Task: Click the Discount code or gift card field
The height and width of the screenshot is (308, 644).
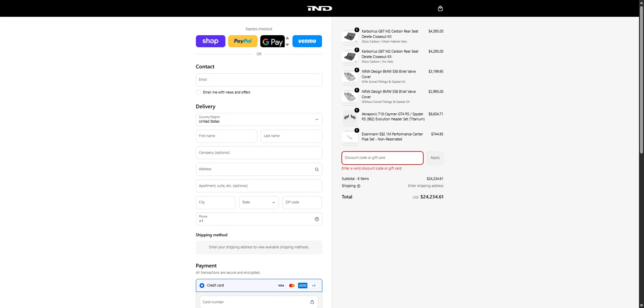Action: click(383, 158)
